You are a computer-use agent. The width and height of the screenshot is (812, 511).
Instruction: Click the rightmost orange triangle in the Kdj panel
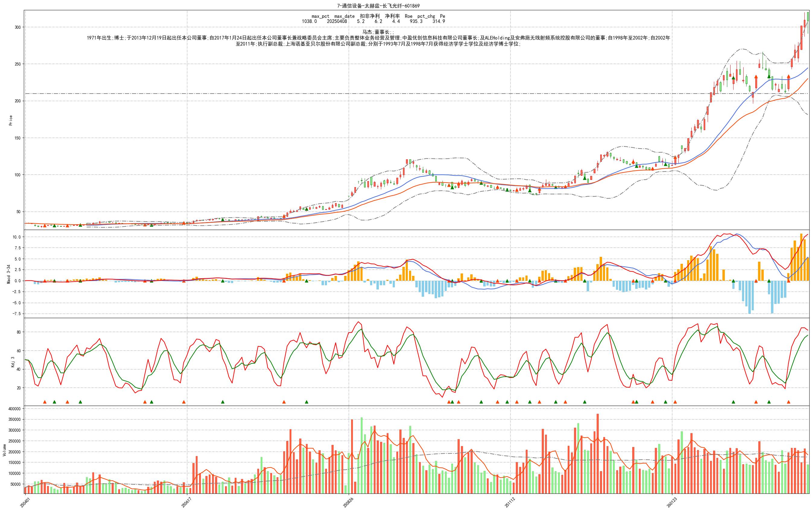pyautogui.click(x=788, y=402)
